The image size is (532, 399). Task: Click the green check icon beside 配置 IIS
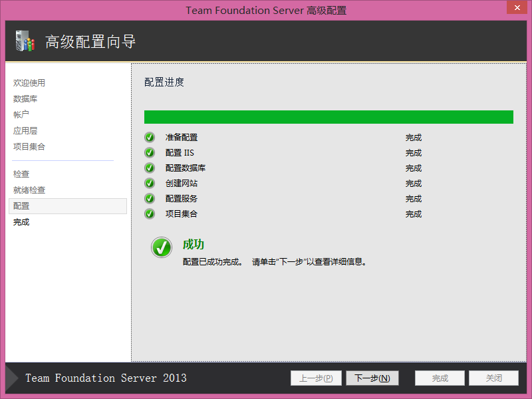coord(149,153)
